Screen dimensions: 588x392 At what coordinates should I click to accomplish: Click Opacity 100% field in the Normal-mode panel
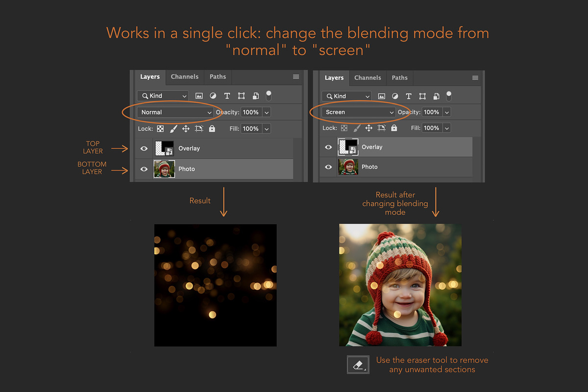(x=251, y=112)
